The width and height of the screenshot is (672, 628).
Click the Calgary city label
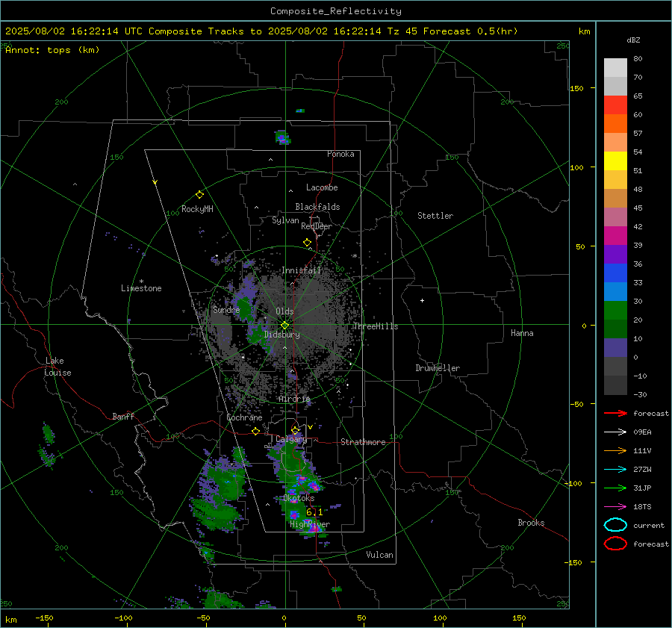tap(291, 439)
